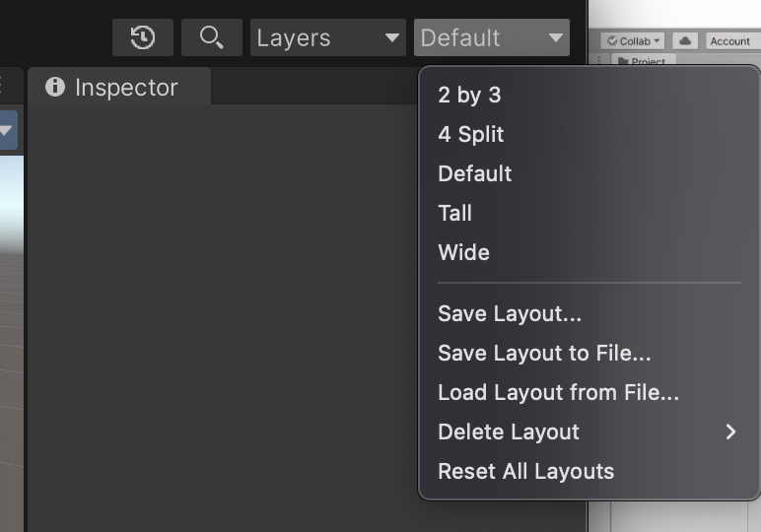Click the search magnifier icon
The image size is (761, 532).
(x=212, y=37)
